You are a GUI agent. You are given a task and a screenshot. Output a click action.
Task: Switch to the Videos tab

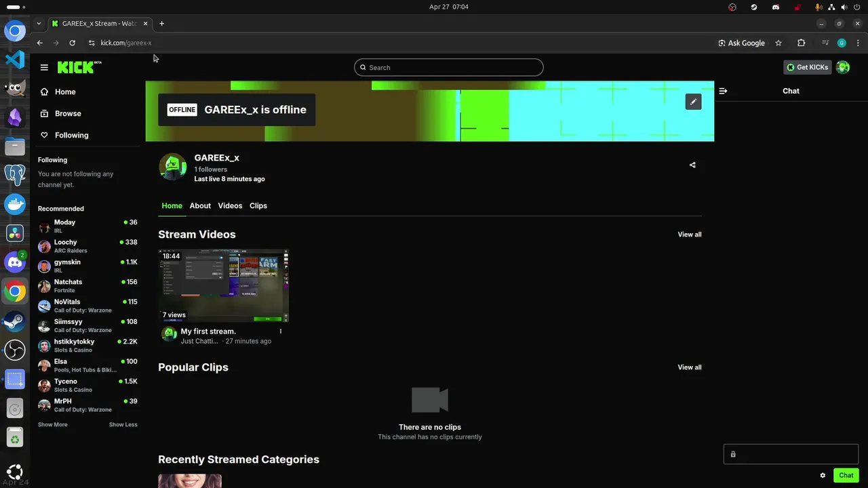(230, 206)
